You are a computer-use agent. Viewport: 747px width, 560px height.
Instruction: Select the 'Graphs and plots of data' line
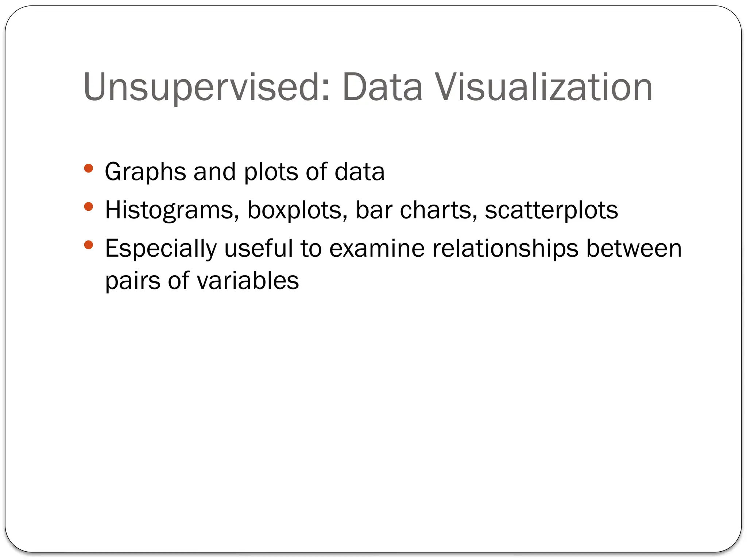[x=245, y=172]
